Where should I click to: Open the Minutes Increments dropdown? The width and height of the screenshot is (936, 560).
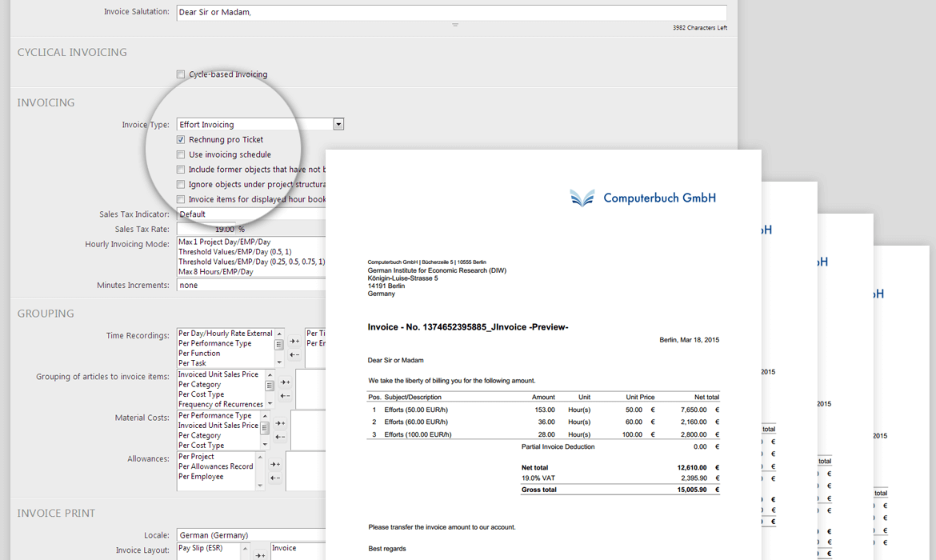(x=251, y=286)
